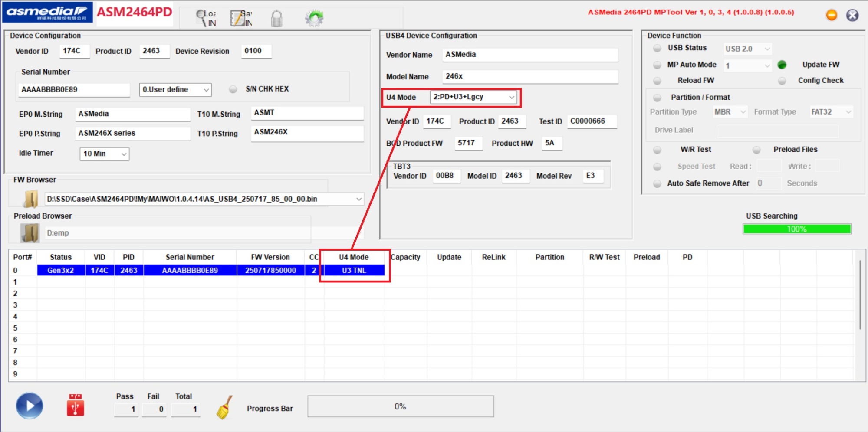Enable the S/N CHK HEX option
The width and height of the screenshot is (868, 432).
[x=233, y=89]
